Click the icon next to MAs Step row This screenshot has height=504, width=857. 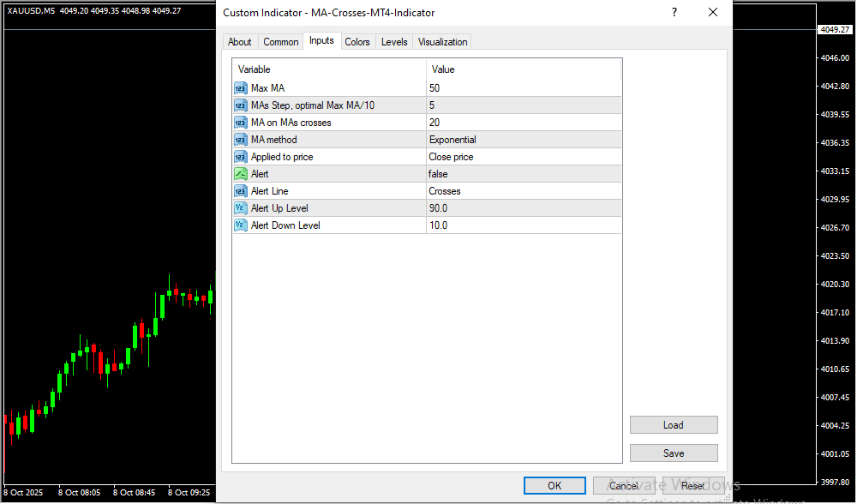click(x=240, y=105)
